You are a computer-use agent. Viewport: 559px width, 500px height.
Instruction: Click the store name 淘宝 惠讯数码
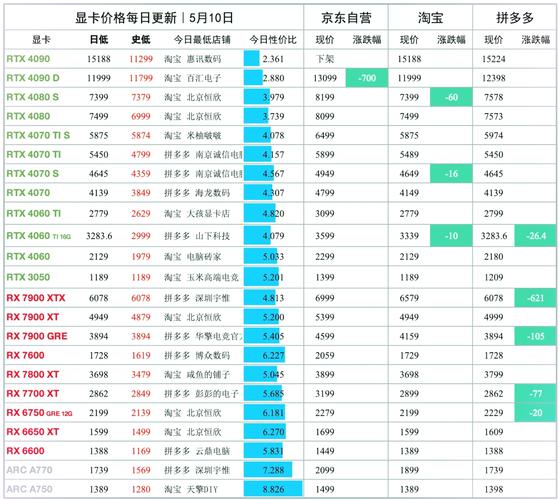[x=193, y=59]
